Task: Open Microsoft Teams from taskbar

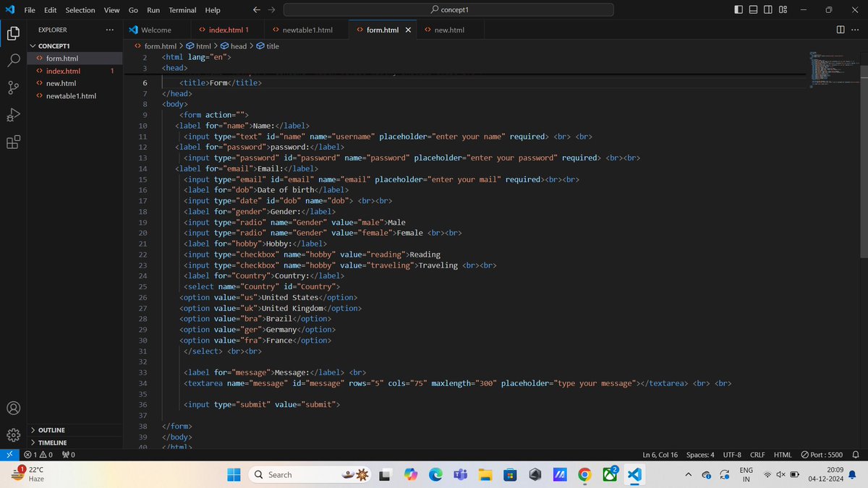Action: (460, 474)
